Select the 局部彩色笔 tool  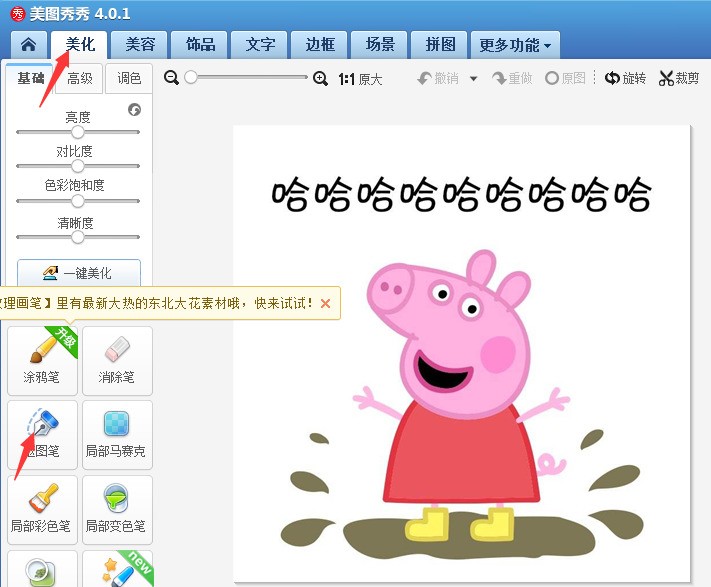(x=42, y=509)
